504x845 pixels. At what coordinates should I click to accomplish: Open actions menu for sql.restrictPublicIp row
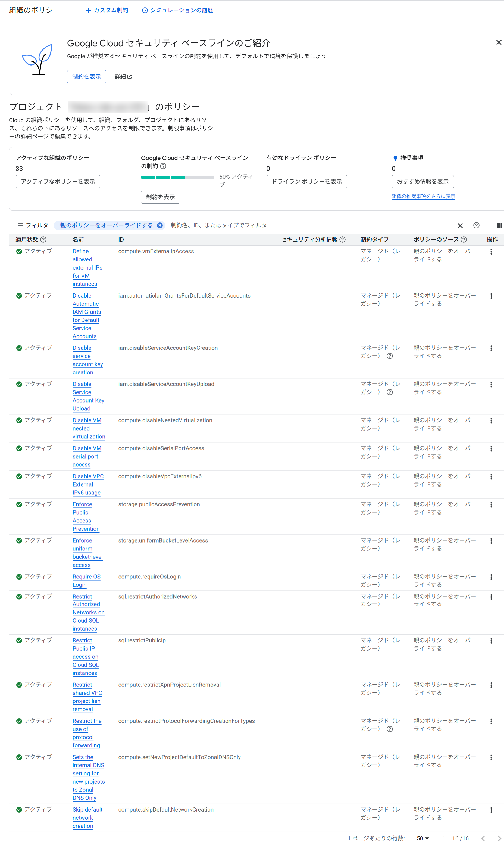pos(491,641)
